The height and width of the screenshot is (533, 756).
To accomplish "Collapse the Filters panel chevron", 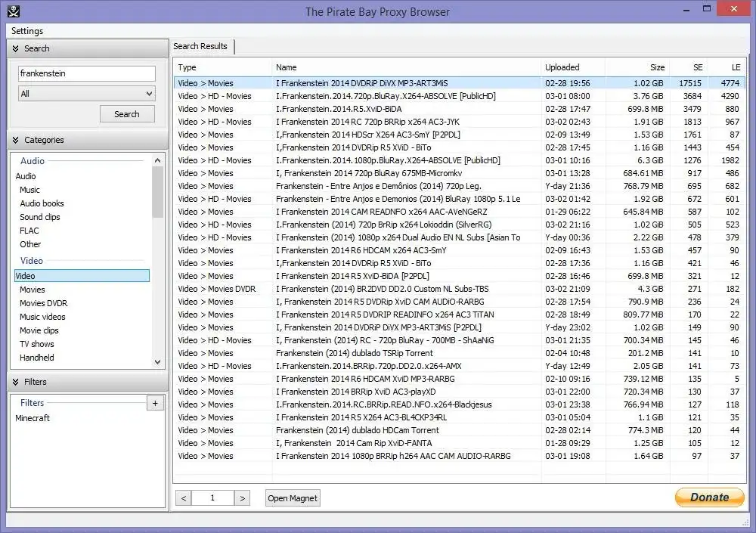I will (x=15, y=382).
